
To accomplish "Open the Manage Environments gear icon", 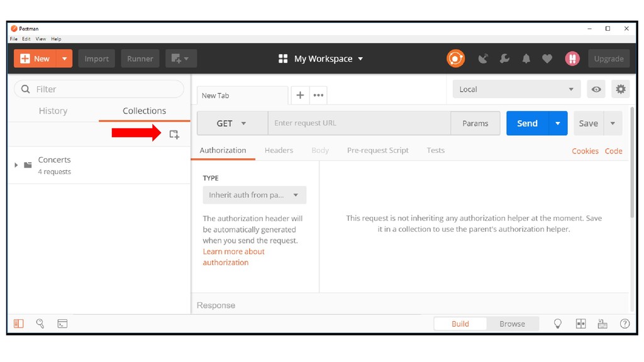I will [621, 89].
